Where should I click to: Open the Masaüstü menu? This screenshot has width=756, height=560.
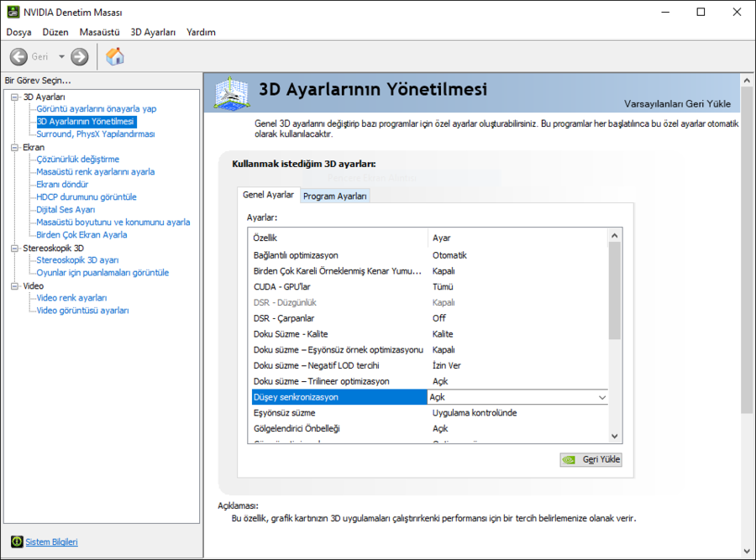tap(99, 32)
